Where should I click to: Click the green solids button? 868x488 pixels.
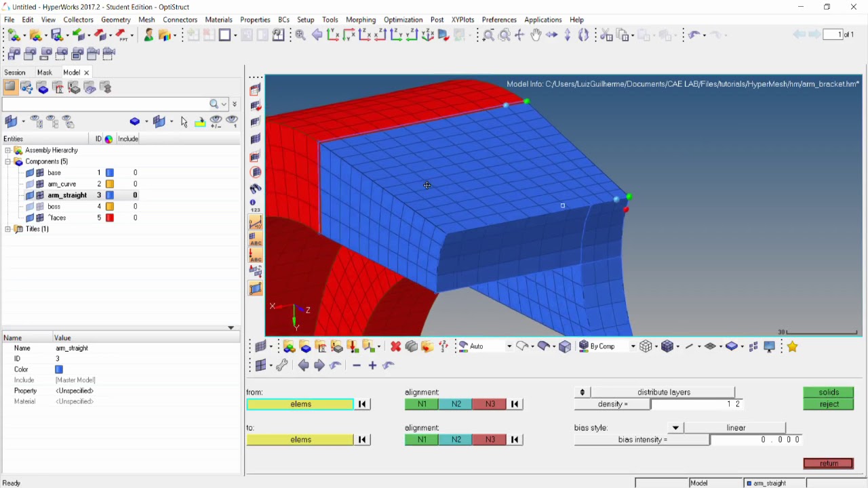829,392
